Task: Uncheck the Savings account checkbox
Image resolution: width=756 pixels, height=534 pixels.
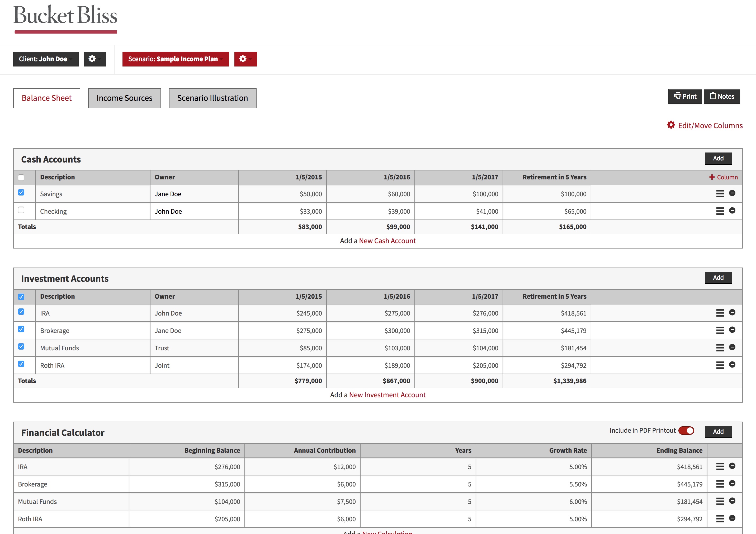Action: click(x=21, y=193)
